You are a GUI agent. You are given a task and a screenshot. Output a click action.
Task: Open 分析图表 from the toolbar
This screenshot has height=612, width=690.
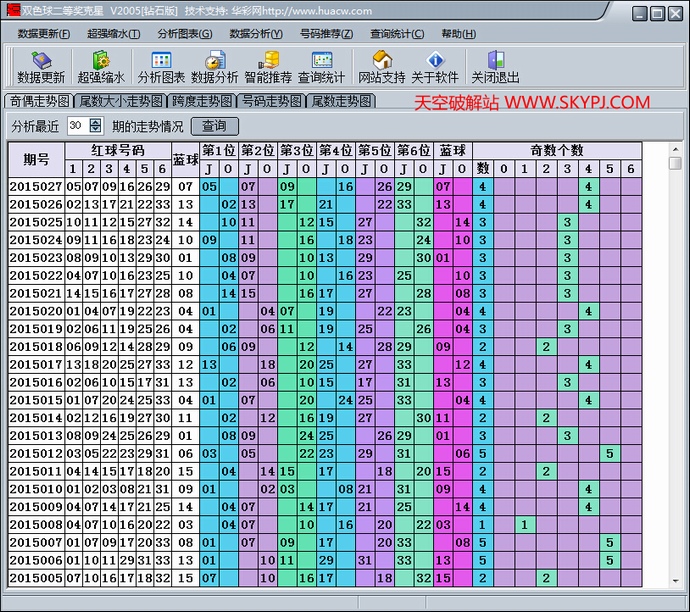[x=161, y=67]
